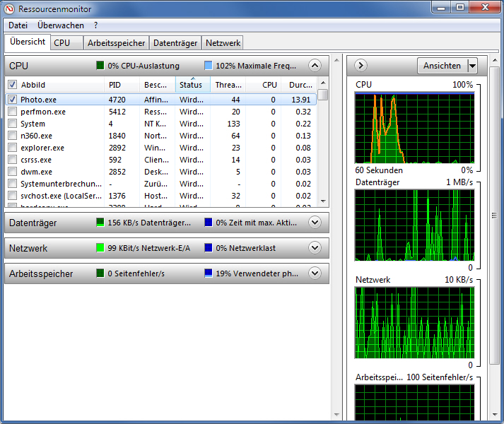Collapse the CPU section chevron
This screenshot has height=424, width=504.
pos(315,66)
